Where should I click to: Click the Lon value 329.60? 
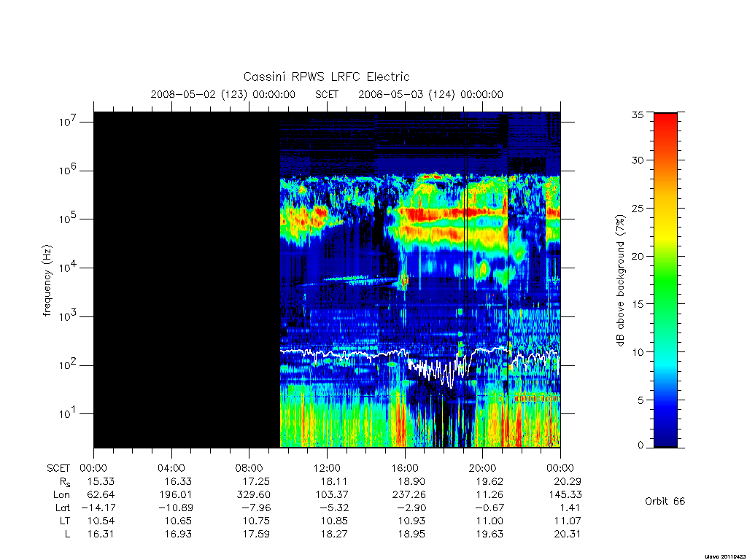253,495
